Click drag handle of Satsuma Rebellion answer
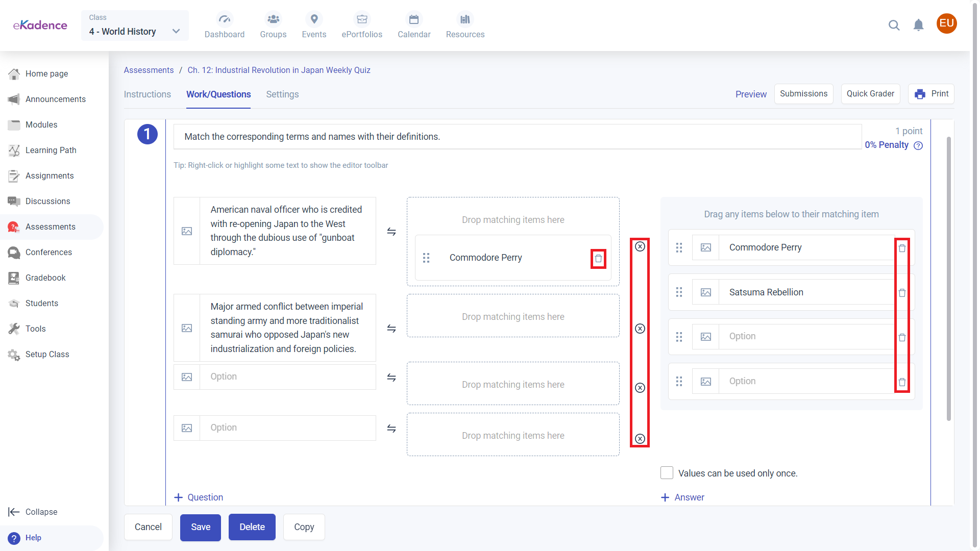 pos(679,292)
